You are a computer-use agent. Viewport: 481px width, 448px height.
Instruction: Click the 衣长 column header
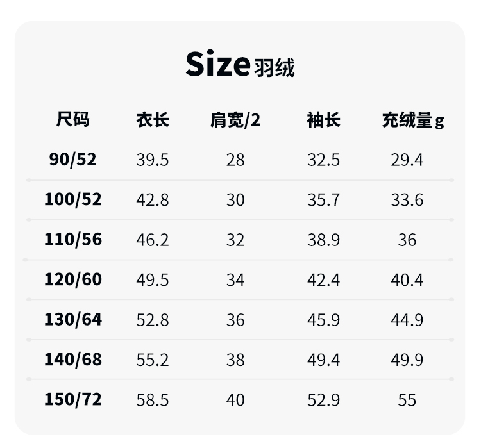click(152, 119)
